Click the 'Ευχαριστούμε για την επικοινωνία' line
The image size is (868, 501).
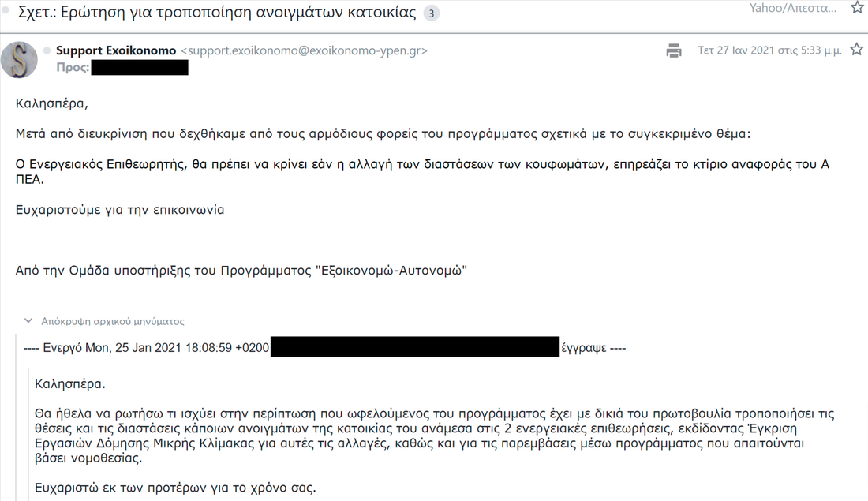pos(120,210)
